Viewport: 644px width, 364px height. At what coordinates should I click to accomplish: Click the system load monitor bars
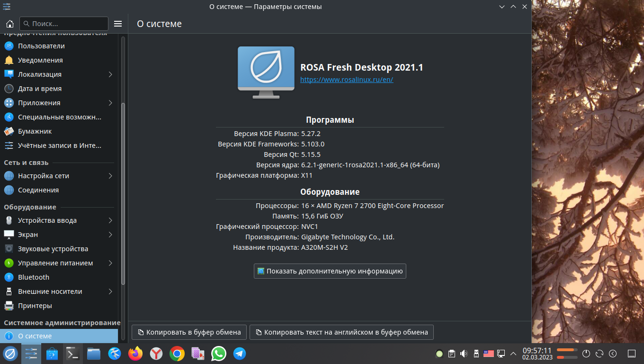tap(567, 354)
